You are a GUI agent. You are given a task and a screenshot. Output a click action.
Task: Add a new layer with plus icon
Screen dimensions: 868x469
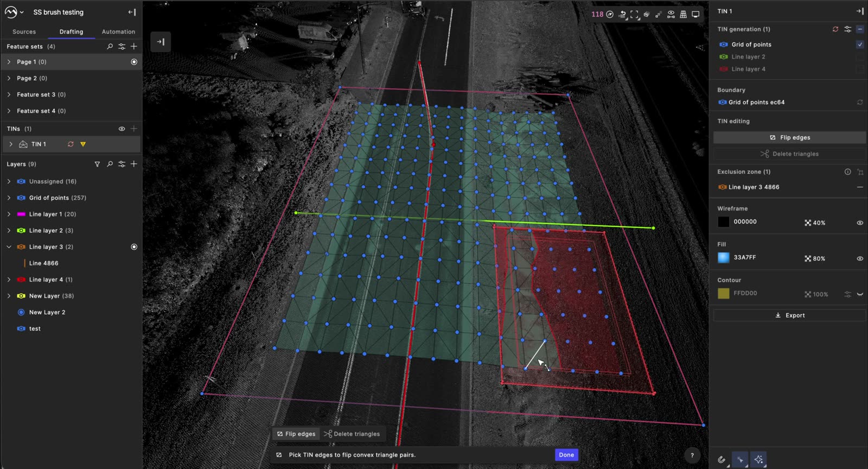tap(134, 164)
